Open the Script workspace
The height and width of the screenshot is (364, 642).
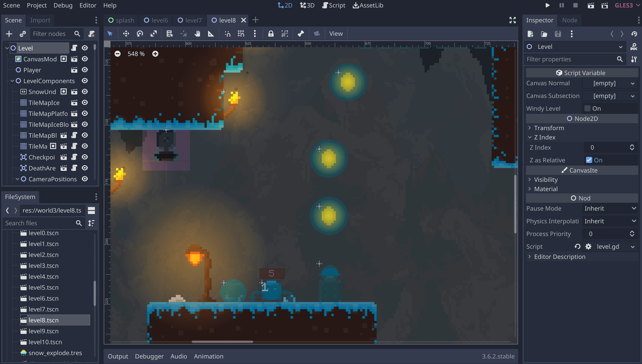[x=333, y=5]
